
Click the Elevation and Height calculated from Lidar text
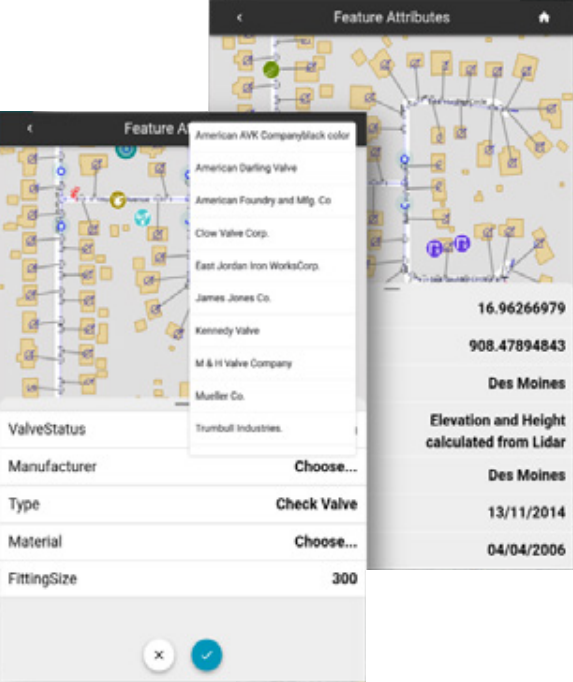click(496, 431)
